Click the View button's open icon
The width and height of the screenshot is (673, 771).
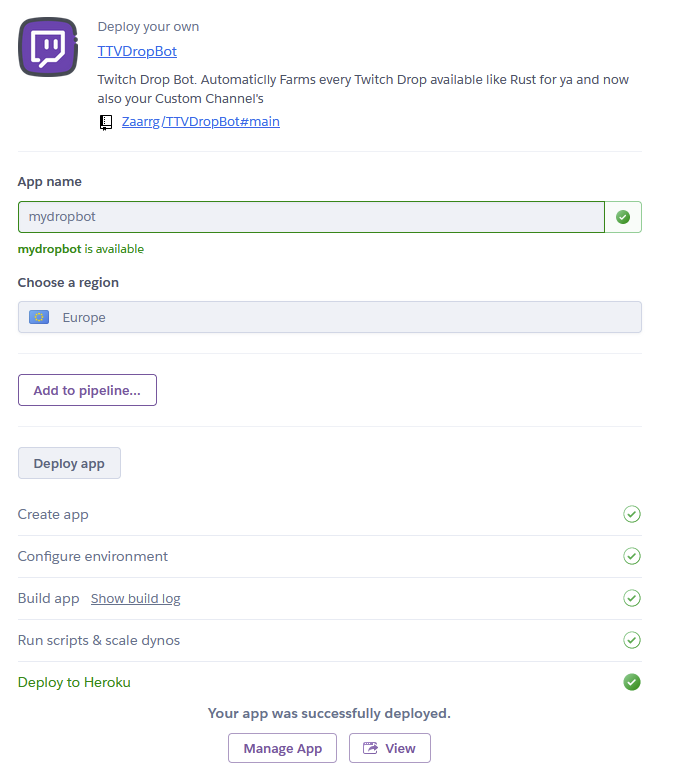coord(371,748)
